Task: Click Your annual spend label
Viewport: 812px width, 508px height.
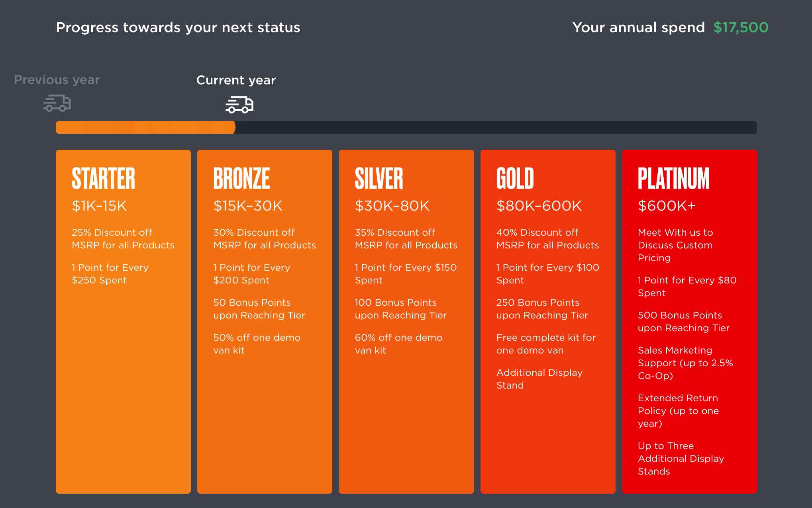Action: pos(638,27)
